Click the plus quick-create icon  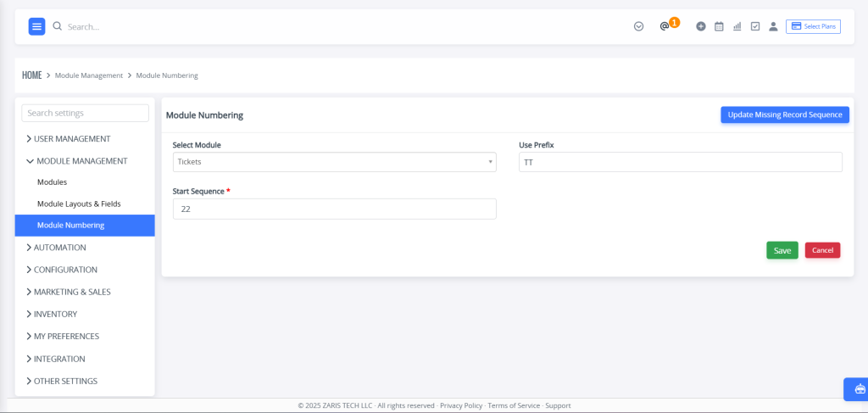coord(701,26)
